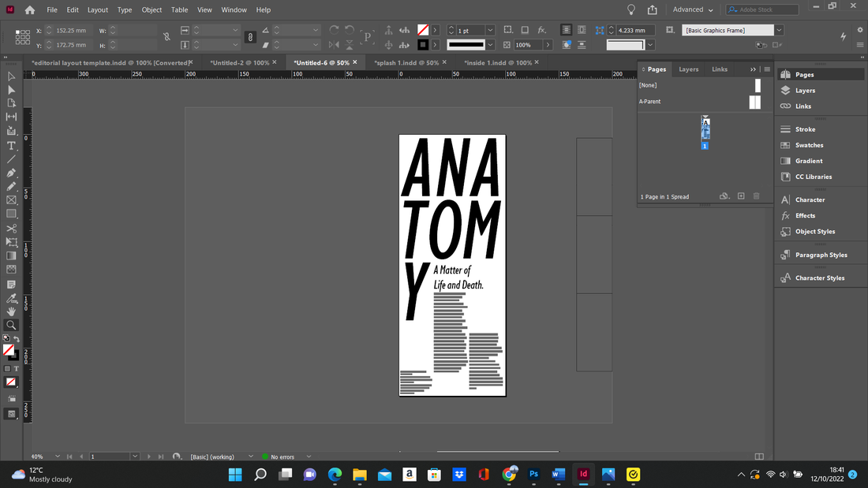
Task: Click the fill color swatch in control bar
Action: coord(423,30)
